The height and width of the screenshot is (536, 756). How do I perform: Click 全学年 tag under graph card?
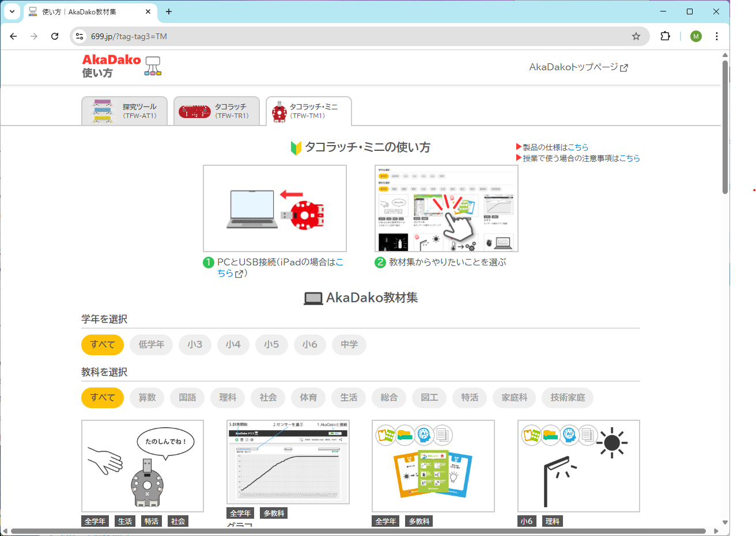pyautogui.click(x=240, y=514)
